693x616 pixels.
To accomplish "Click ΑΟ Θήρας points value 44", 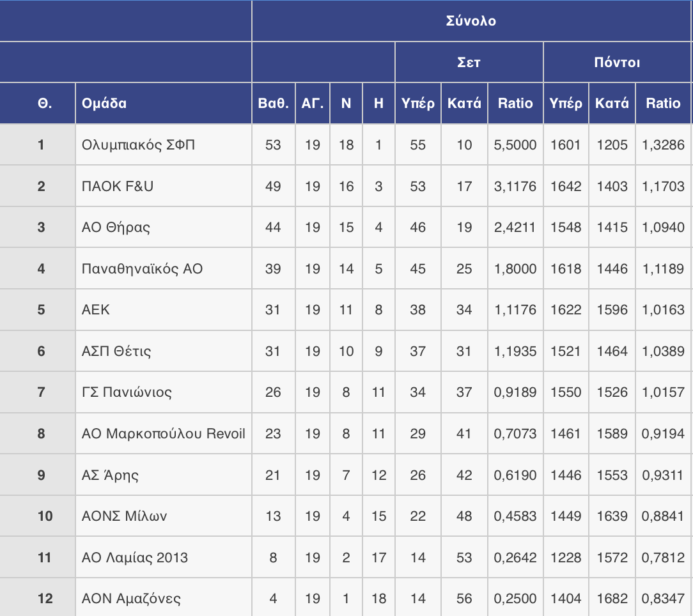I will [x=273, y=227].
